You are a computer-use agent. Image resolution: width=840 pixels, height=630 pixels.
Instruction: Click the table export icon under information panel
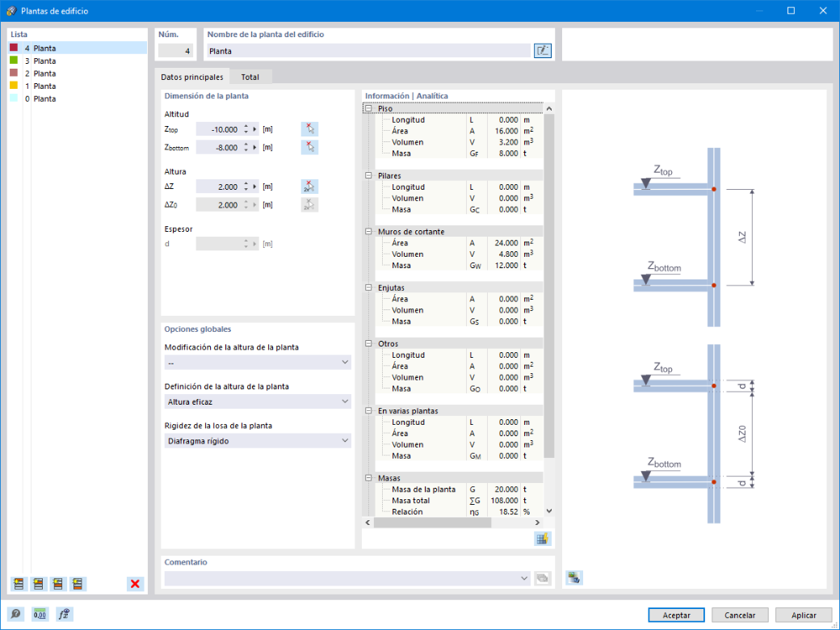542,539
